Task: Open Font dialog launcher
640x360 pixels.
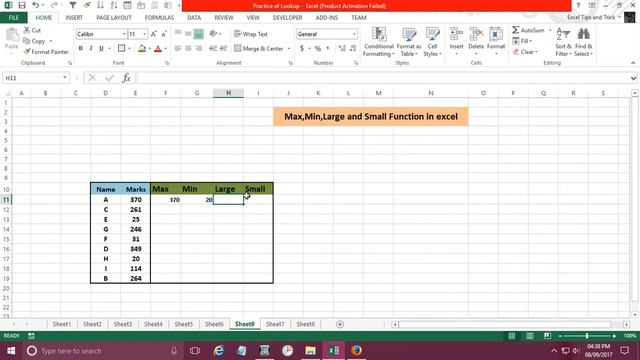Action: click(167, 63)
